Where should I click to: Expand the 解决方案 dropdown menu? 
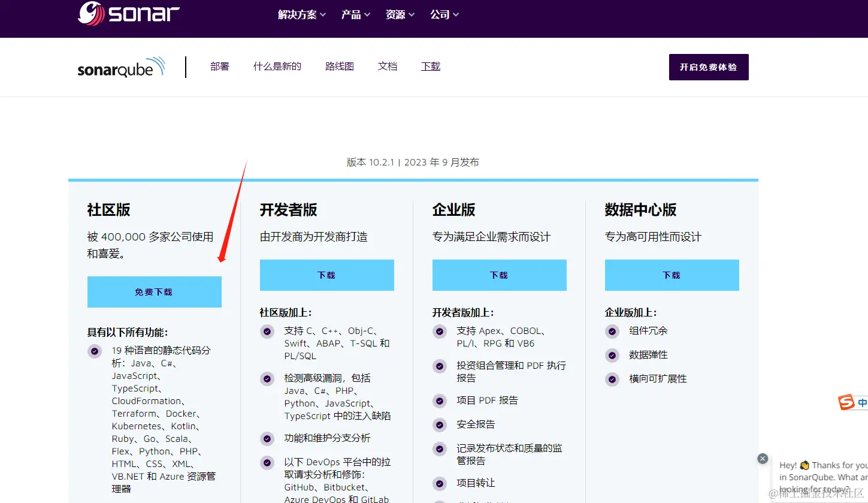tap(302, 14)
